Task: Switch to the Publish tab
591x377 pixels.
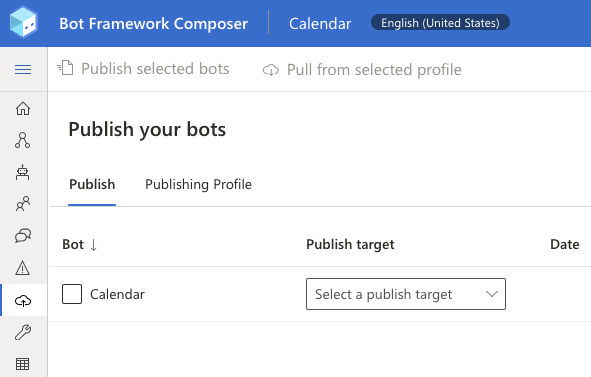Action: (92, 184)
